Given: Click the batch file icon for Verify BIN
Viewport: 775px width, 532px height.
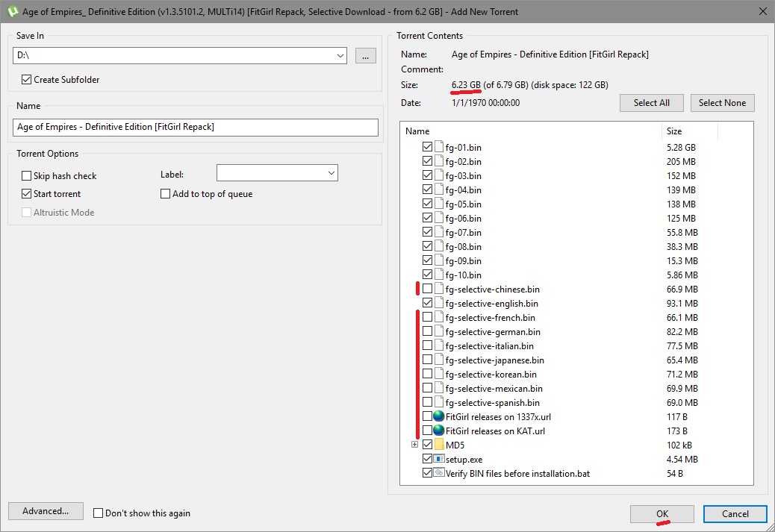Looking at the screenshot, I should (x=439, y=473).
